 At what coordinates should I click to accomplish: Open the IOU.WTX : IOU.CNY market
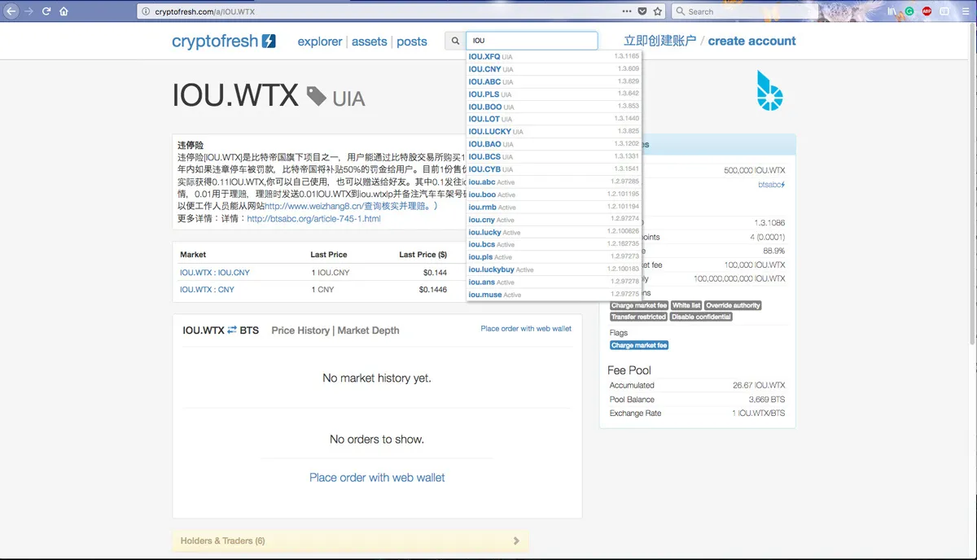(215, 273)
